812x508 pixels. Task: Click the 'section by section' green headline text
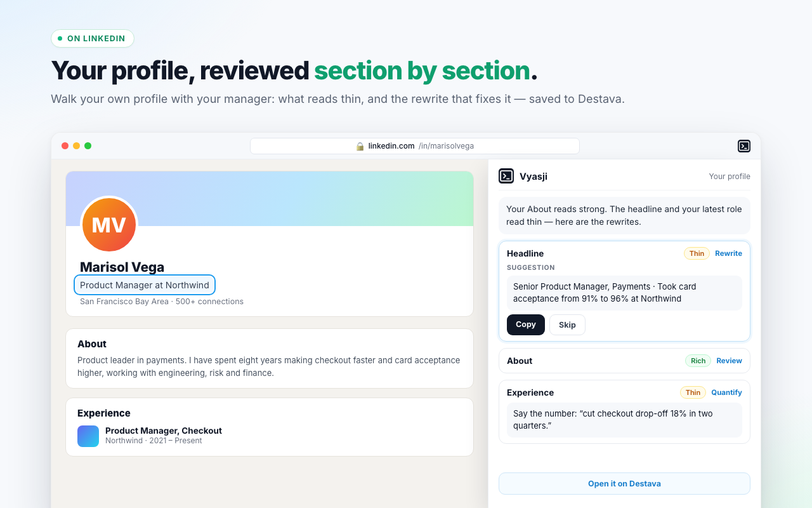click(x=422, y=70)
